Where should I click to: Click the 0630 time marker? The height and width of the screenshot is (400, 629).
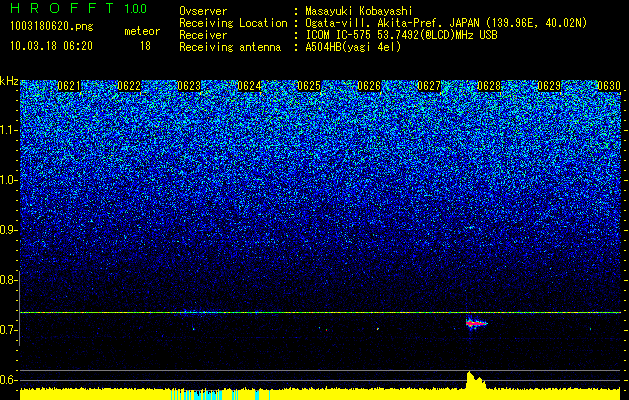click(609, 86)
